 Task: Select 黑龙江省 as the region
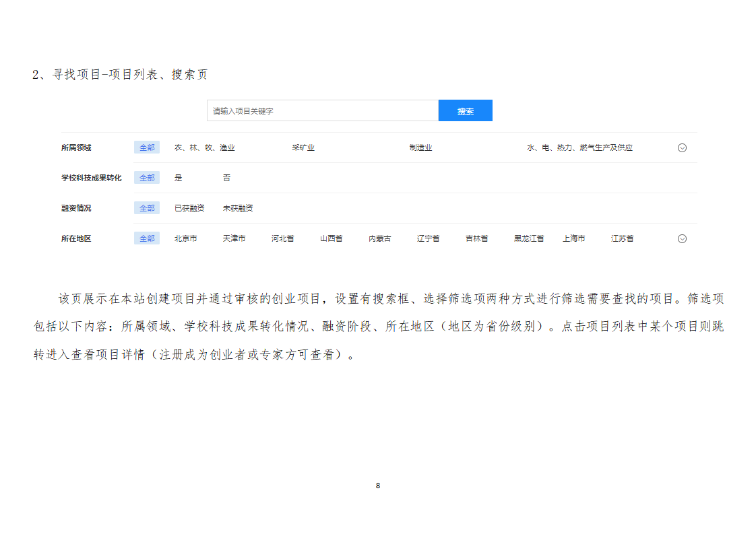point(528,238)
